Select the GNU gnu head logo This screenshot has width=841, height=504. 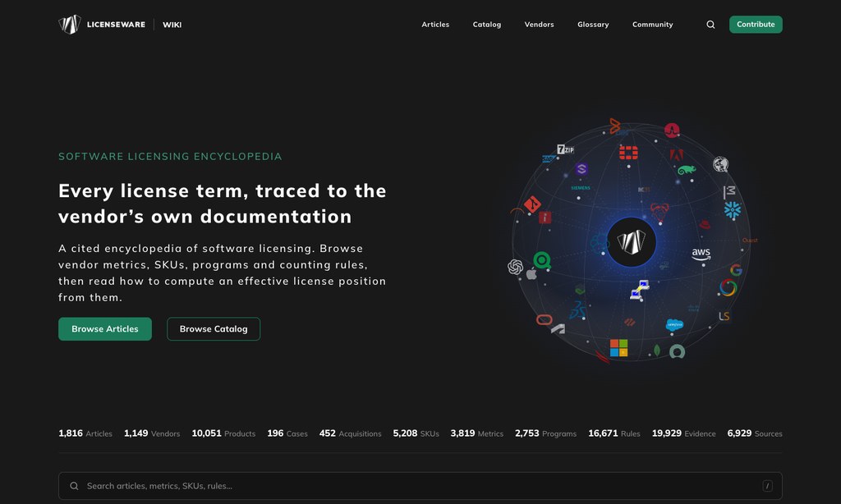(x=659, y=213)
